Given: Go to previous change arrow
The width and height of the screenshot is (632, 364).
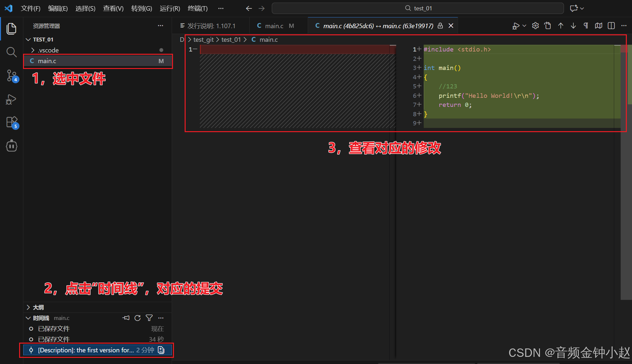Looking at the screenshot, I should 561,26.
